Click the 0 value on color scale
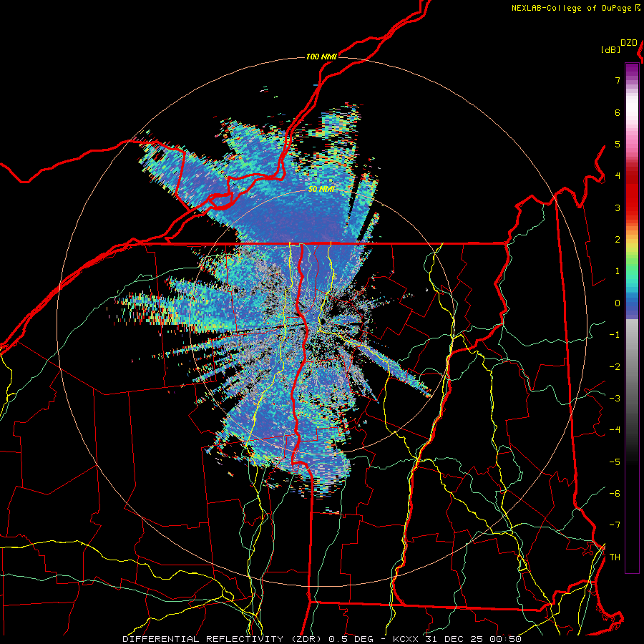The width and height of the screenshot is (644, 644). coord(618,303)
